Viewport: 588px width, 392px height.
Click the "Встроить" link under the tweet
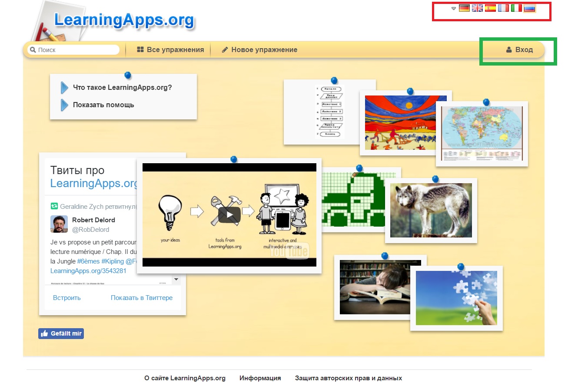click(66, 297)
